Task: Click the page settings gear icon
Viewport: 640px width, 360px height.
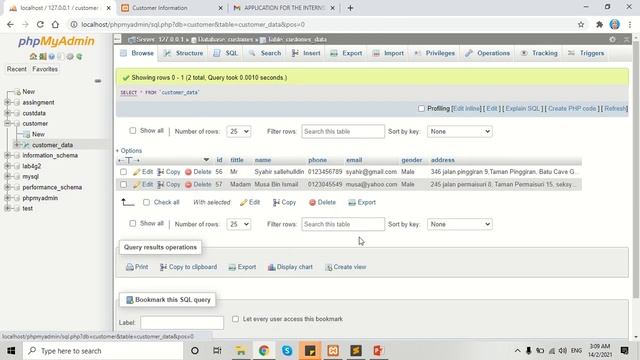Action: (612, 40)
